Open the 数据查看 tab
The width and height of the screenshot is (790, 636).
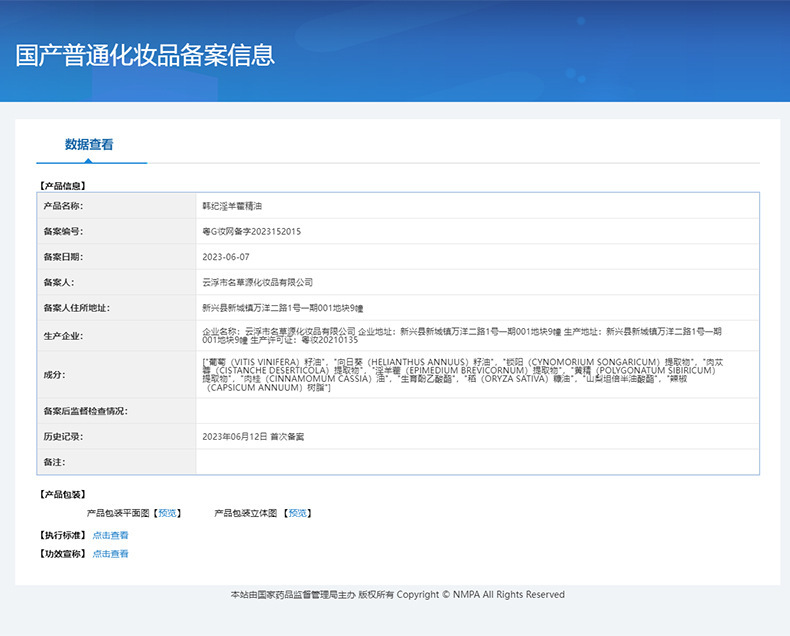point(89,145)
